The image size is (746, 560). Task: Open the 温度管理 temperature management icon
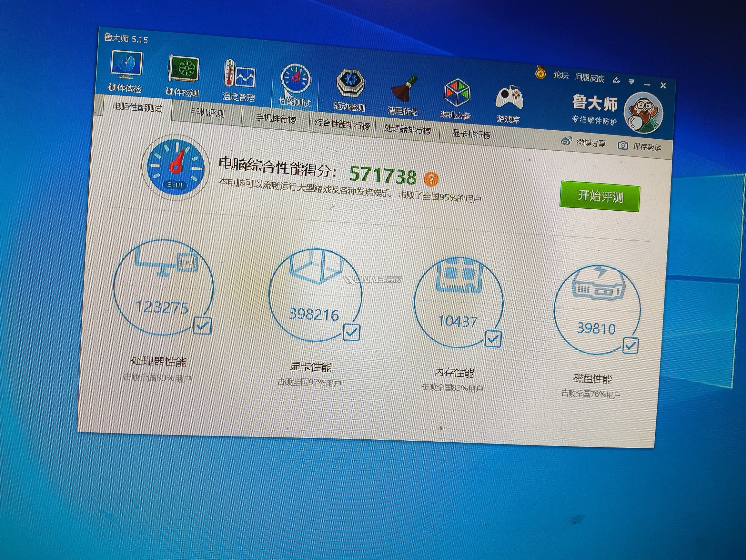[x=239, y=80]
